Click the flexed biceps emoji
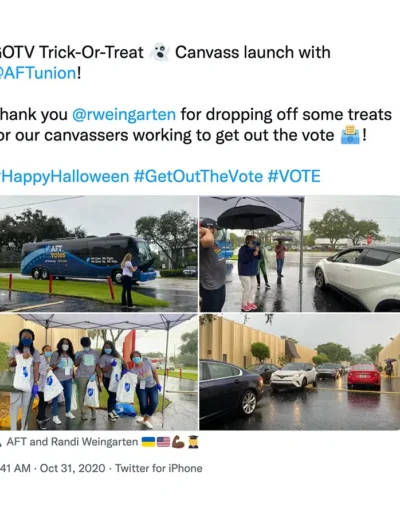Viewport: 400px width, 516px height. (178, 442)
